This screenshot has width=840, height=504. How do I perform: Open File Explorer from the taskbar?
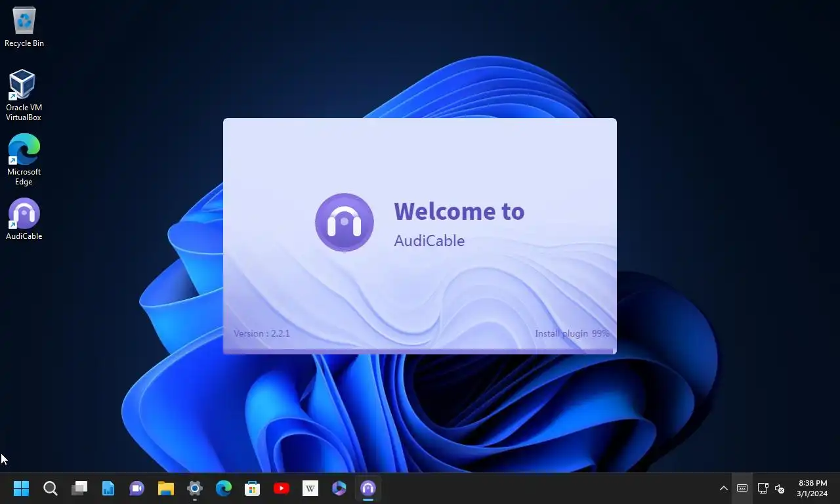pyautogui.click(x=166, y=488)
